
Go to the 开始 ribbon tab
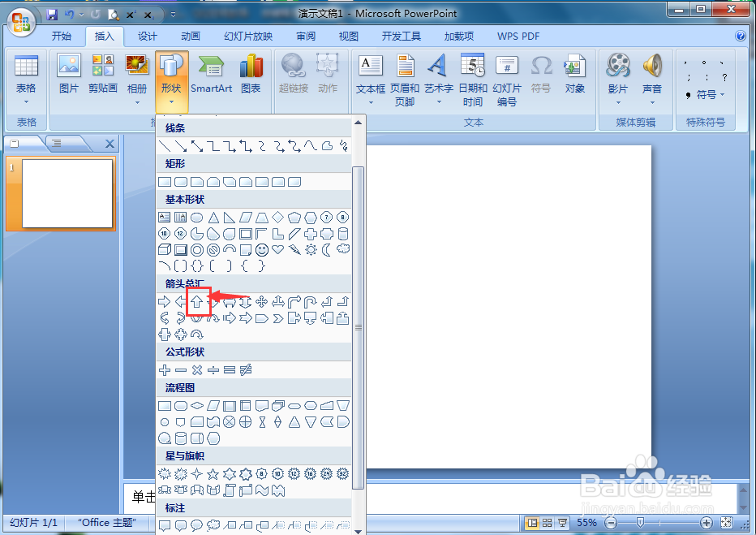[x=61, y=37]
